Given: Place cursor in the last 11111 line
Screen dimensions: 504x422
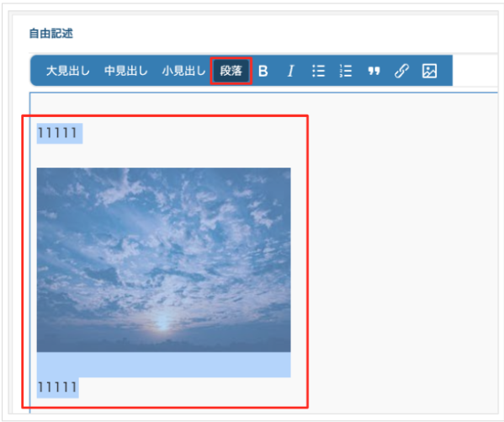Looking at the screenshot, I should coord(57,387).
